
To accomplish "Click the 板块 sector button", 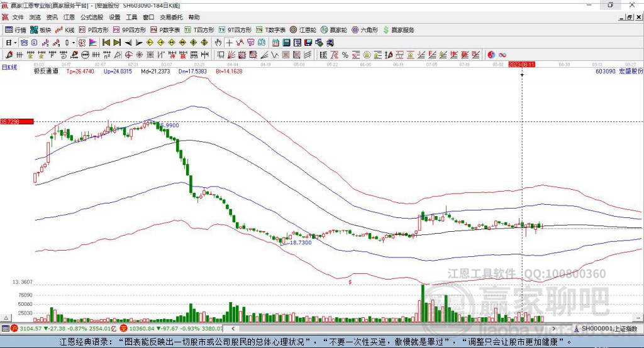I will 41,30.
